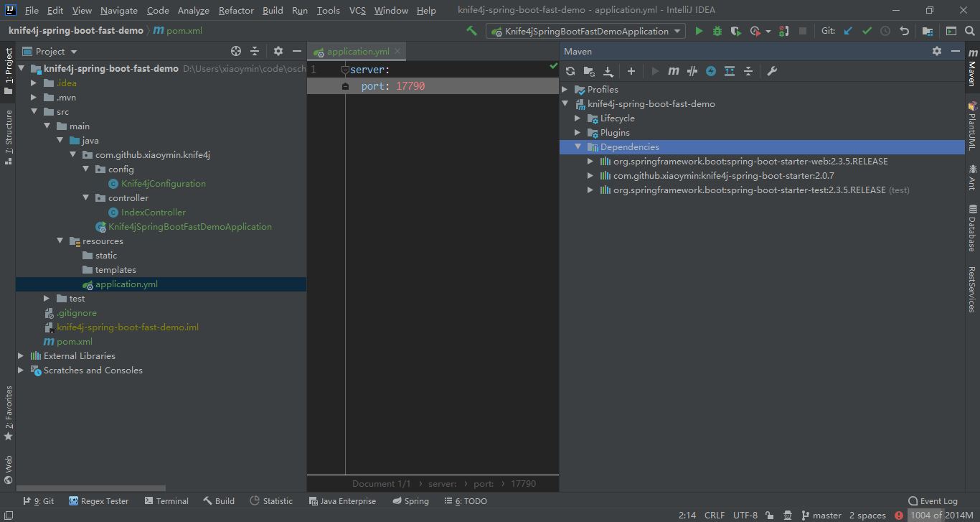Screen dimensions: 980x522
Task: Open the VCS menu
Action: click(357, 11)
